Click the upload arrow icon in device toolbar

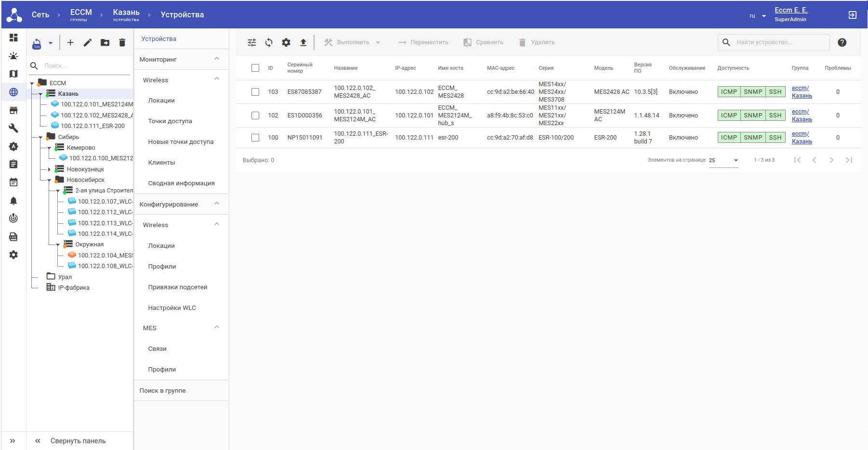coord(303,42)
